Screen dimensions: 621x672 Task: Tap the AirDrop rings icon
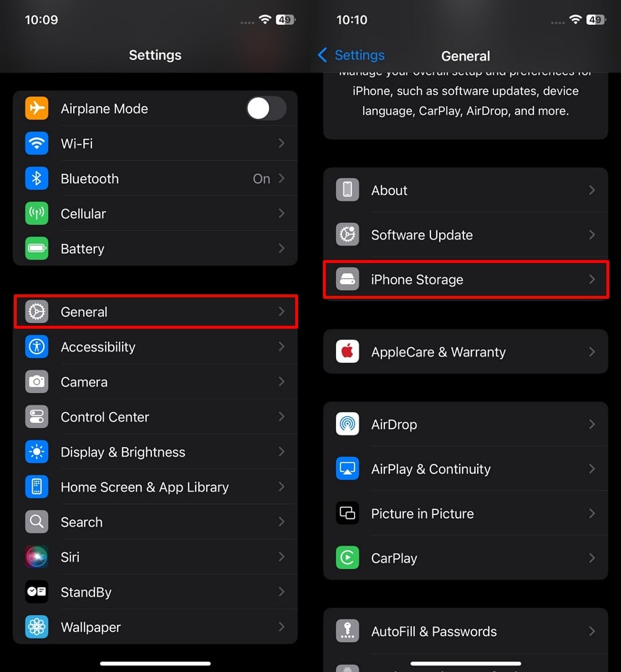click(x=347, y=424)
